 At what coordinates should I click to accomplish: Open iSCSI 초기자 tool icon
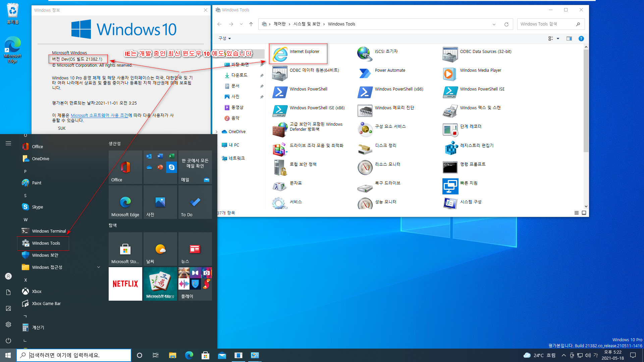tap(365, 54)
